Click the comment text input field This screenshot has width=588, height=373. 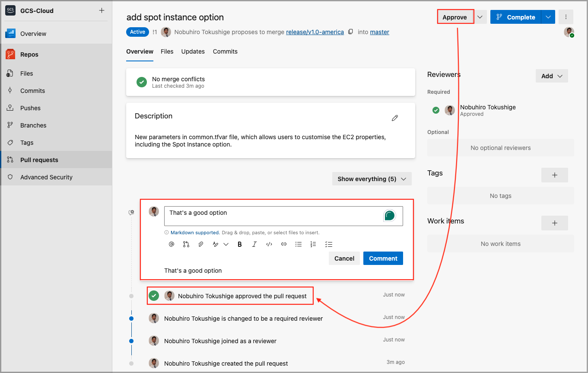tap(272, 216)
